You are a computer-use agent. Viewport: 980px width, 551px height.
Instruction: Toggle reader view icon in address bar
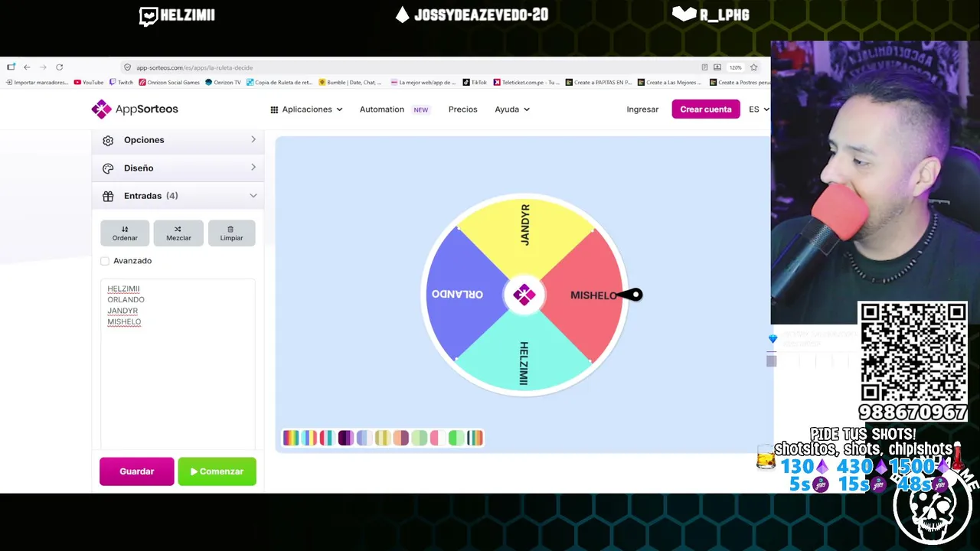coord(704,67)
